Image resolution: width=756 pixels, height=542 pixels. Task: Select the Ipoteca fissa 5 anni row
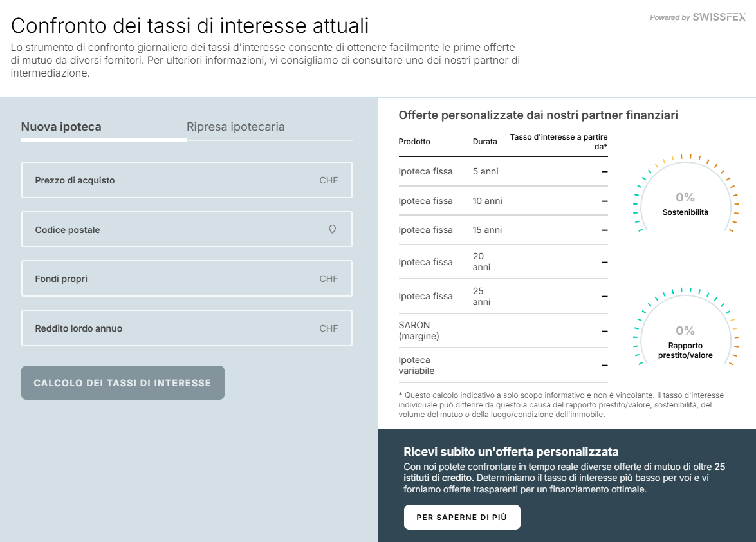[503, 172]
